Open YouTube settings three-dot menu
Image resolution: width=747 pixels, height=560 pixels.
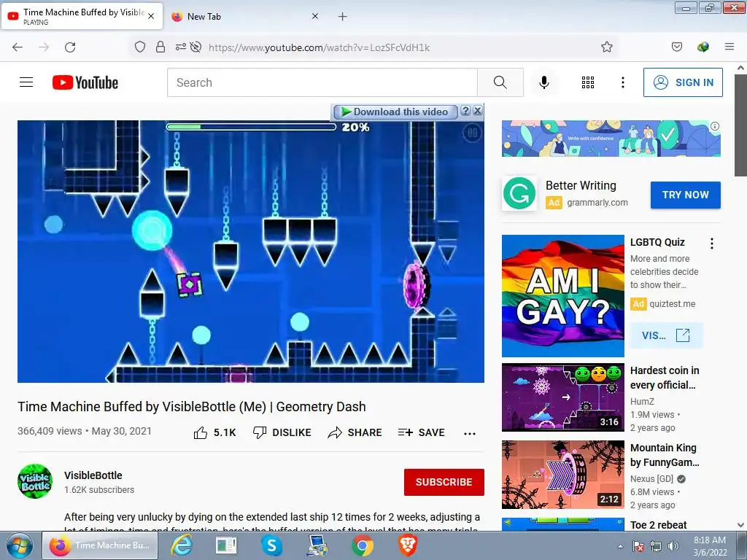(623, 82)
